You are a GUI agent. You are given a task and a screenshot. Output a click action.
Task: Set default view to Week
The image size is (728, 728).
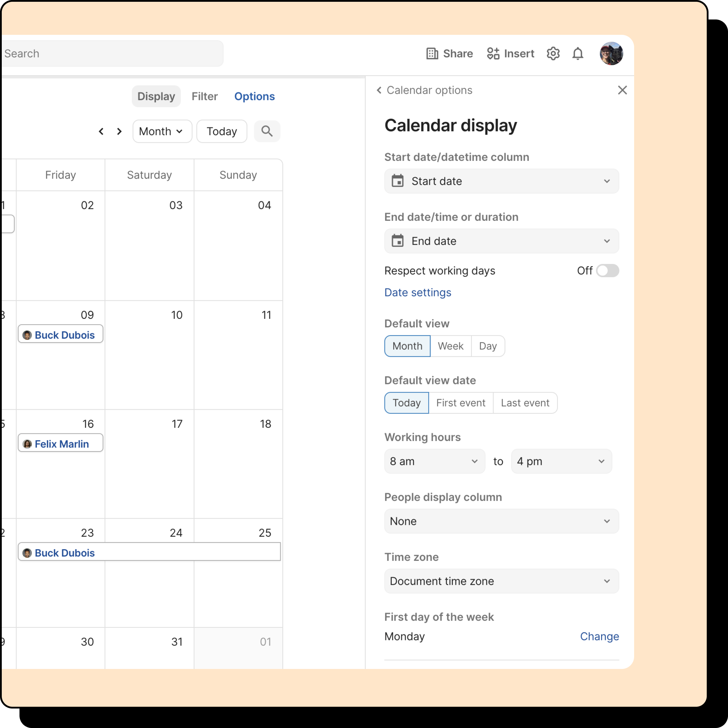coord(450,346)
